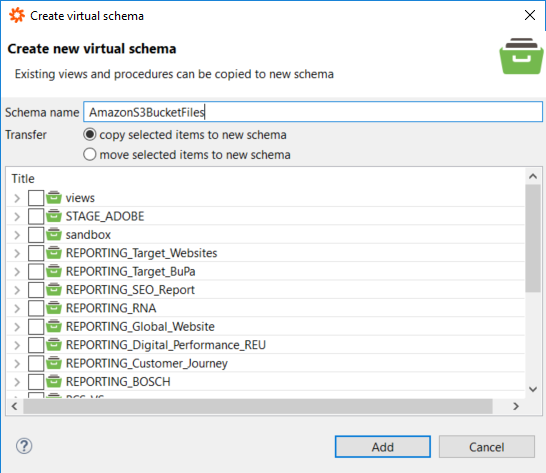
Task: Click the schema icon beside REPORTING_Target_Websites
Action: tap(54, 253)
